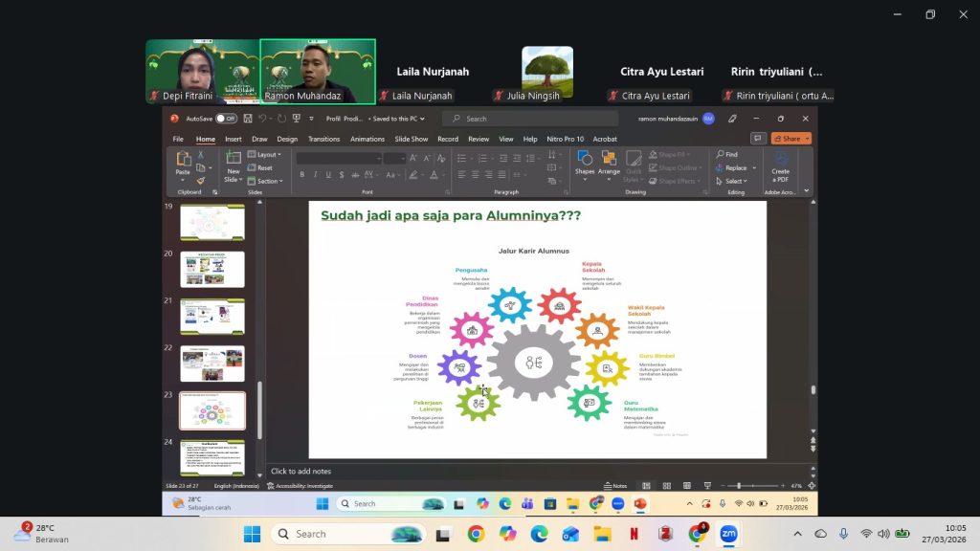Switch to Slide Sorter view icon

click(x=667, y=485)
